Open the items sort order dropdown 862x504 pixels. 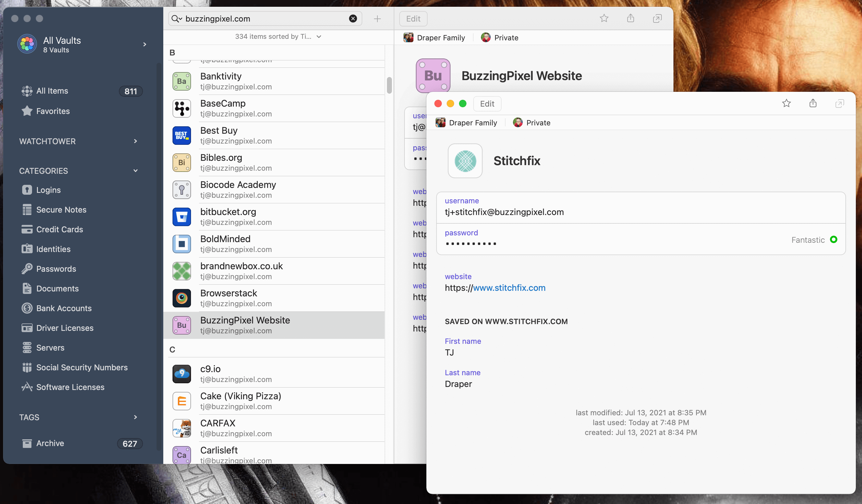pyautogui.click(x=278, y=37)
